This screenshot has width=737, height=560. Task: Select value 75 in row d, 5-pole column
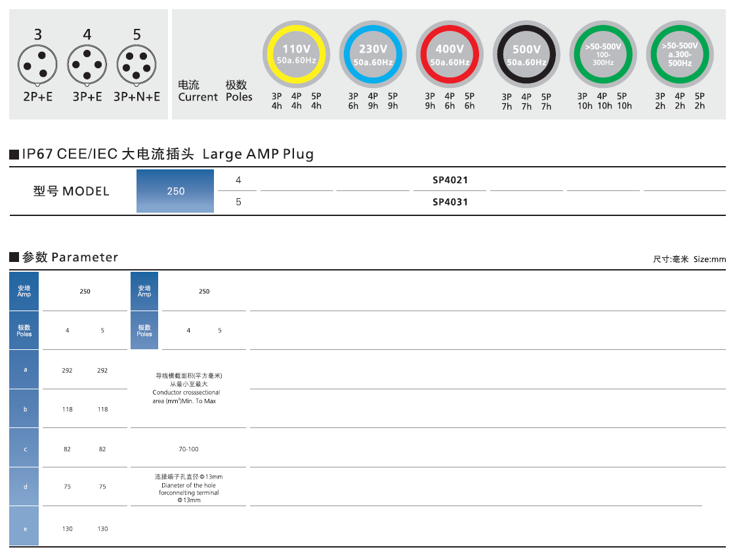[x=102, y=486]
